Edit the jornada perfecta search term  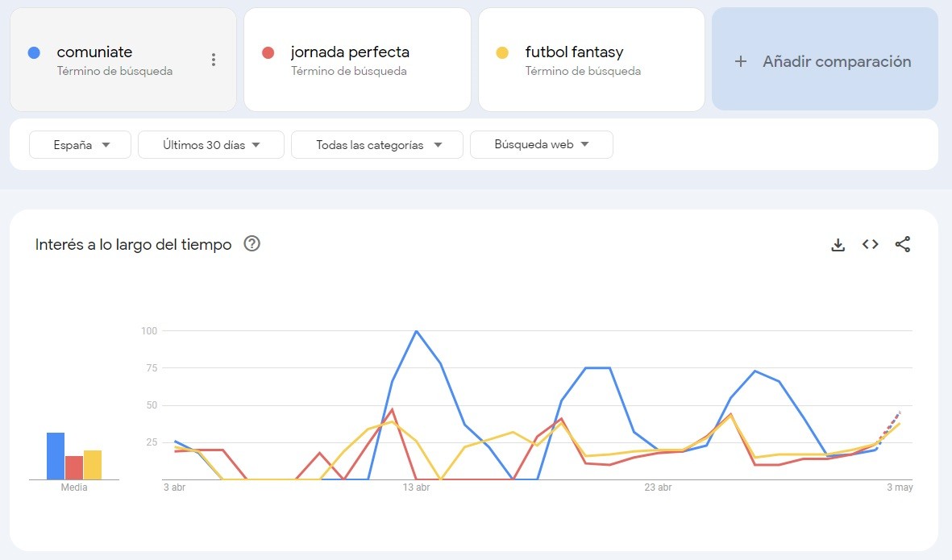pyautogui.click(x=350, y=52)
